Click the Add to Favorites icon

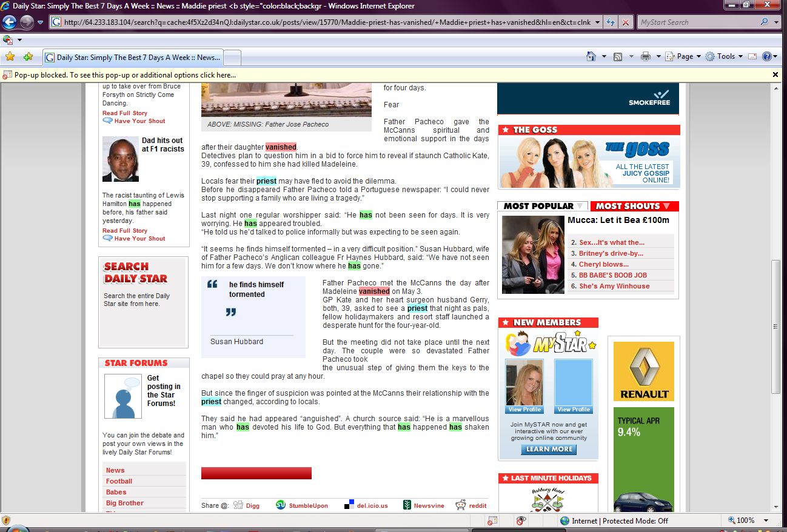pos(28,57)
